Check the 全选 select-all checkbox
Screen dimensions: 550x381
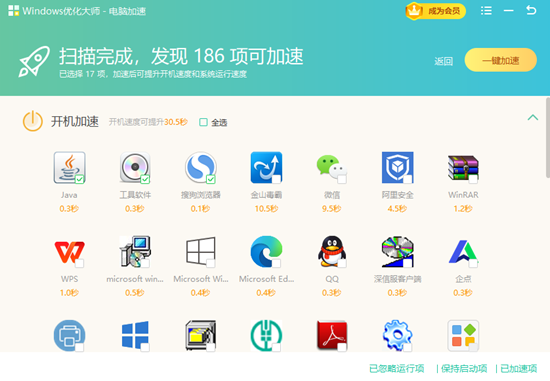pos(203,122)
